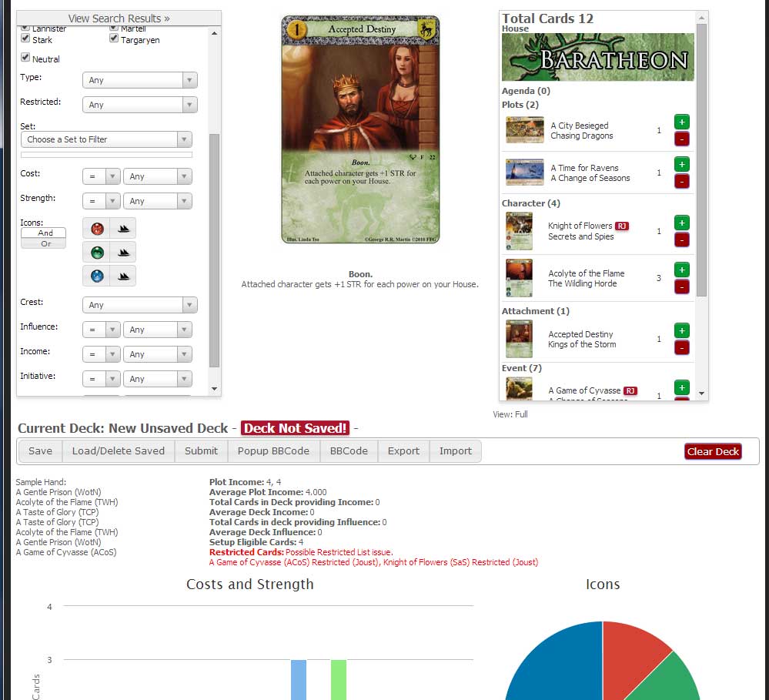Click filter panel scroll-down arrow
Image resolution: width=769 pixels, height=700 pixels.
click(x=214, y=389)
